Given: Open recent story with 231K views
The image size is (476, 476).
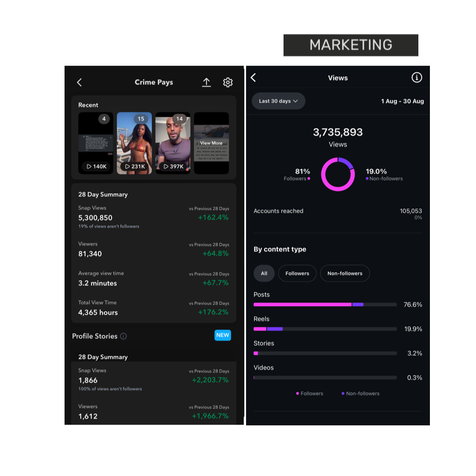Looking at the screenshot, I should click(134, 143).
